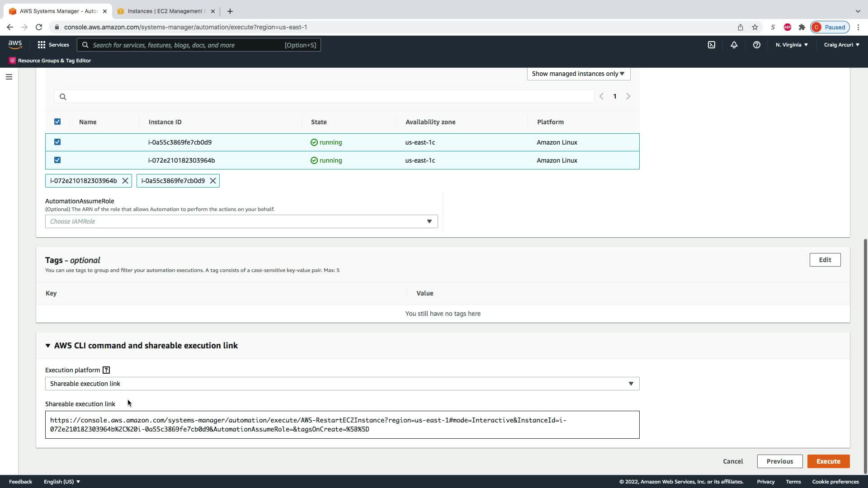Uncheck instance i-072e210182303964b row checkbox

click(57, 160)
